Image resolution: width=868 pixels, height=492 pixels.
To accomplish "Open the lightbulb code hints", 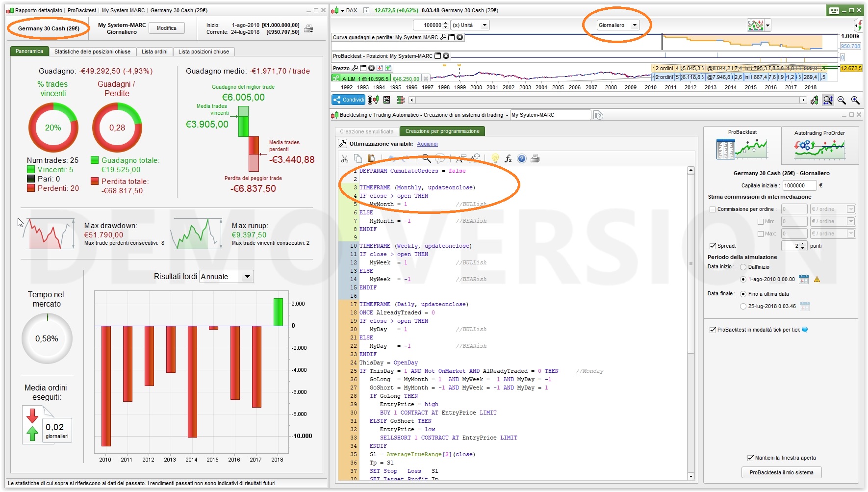I will (x=495, y=158).
